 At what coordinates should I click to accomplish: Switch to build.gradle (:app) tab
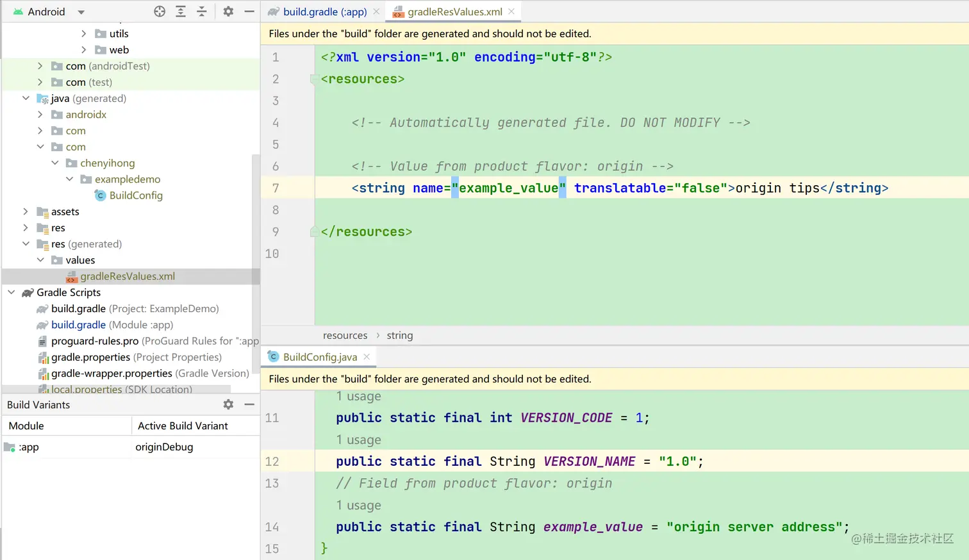[x=325, y=12]
